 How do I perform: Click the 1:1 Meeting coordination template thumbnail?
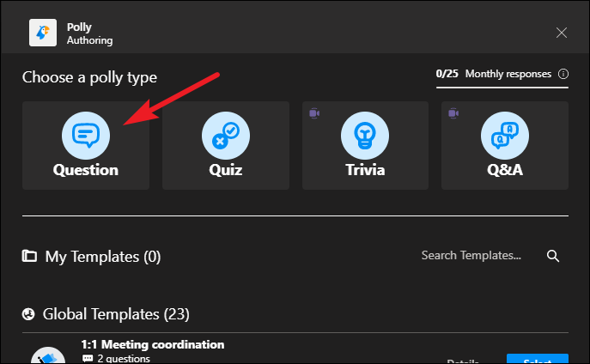[48, 355]
